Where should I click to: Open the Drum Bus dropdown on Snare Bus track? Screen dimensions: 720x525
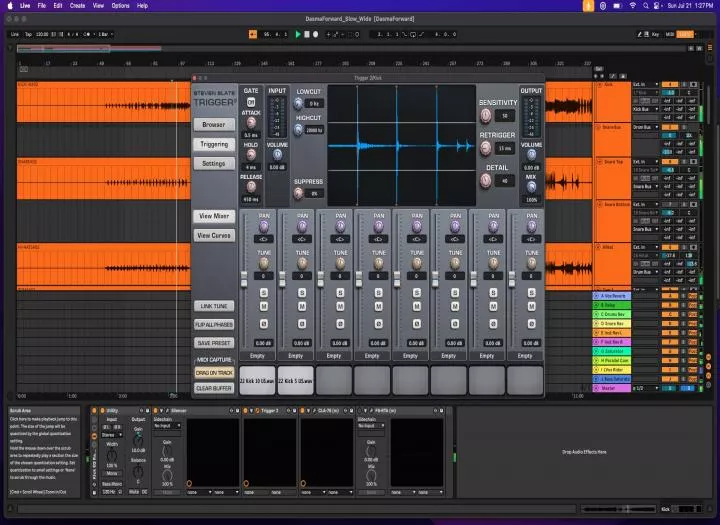pos(646,127)
